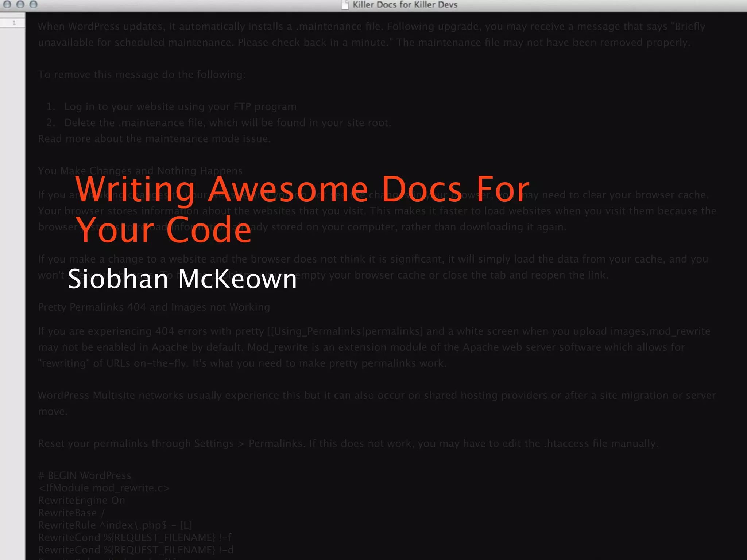This screenshot has width=747, height=560.
Task: Click the '[[Using_Permalinks|permalinks]]' wiki link text
Action: pyautogui.click(x=345, y=331)
